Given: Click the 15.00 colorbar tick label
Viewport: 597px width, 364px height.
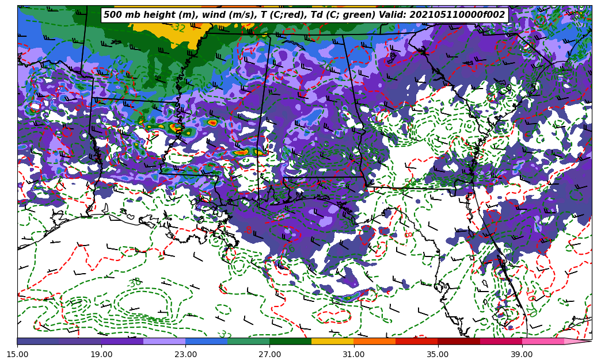Looking at the screenshot, I should [17, 354].
